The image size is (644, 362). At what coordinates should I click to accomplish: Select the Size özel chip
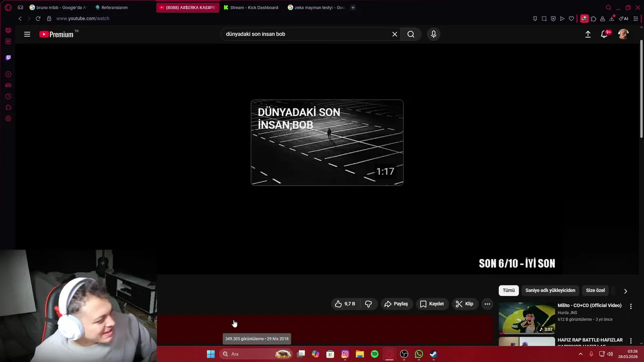595,291
